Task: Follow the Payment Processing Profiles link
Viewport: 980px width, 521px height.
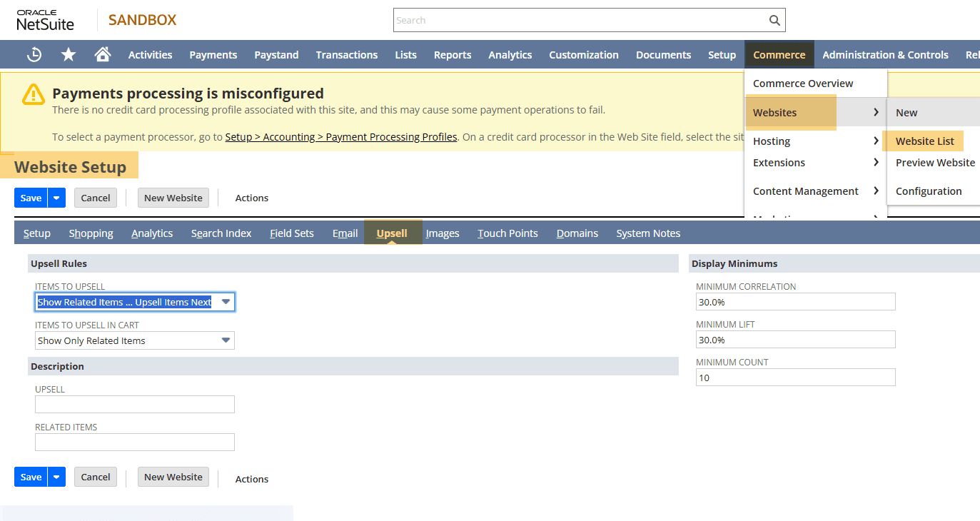Action: point(341,137)
